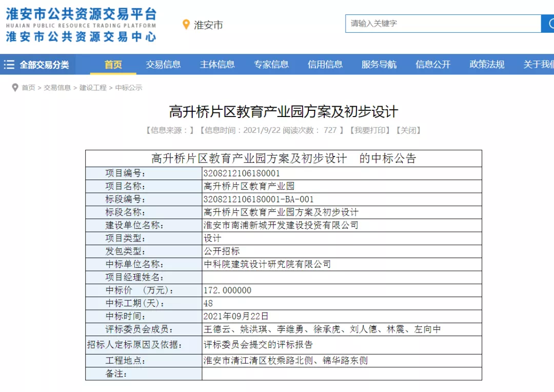Viewport: 554px width, 392px height.
Task: Click the hamburger list icon in 全部交易分类
Action: (x=9, y=64)
